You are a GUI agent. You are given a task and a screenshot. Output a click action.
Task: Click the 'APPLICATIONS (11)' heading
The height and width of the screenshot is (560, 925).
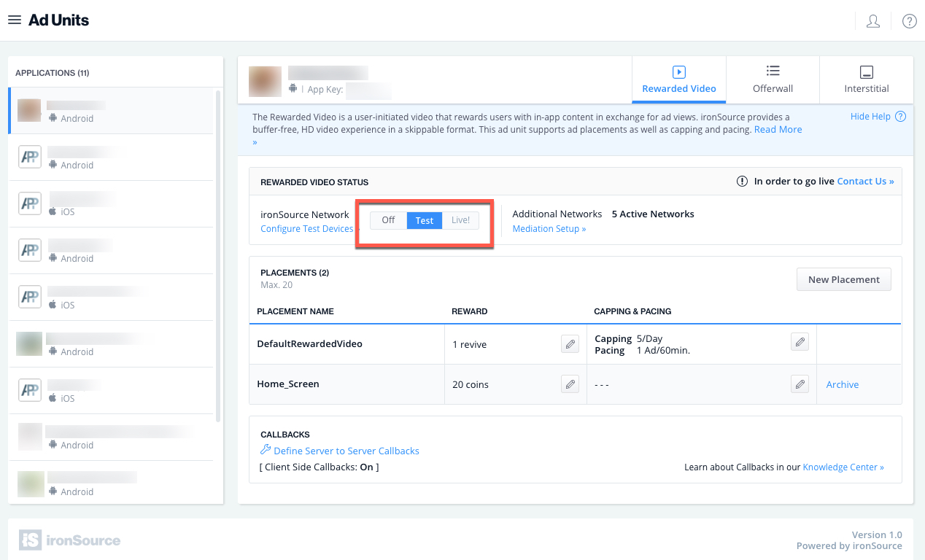[x=53, y=73]
